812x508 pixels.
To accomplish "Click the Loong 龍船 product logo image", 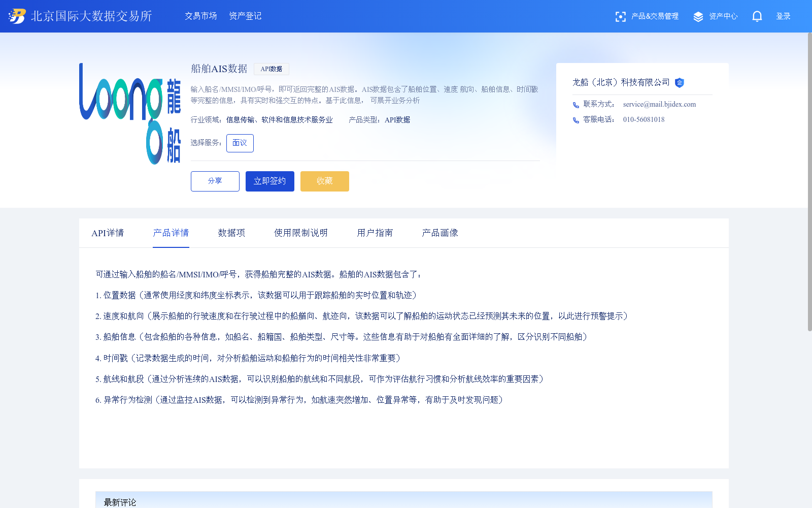I will (x=130, y=114).
